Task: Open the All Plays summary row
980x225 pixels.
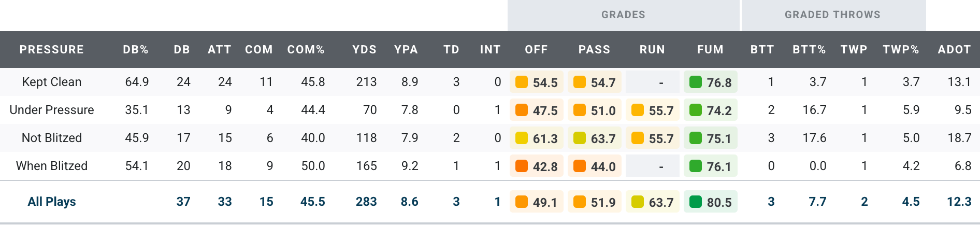Action: pos(52,202)
